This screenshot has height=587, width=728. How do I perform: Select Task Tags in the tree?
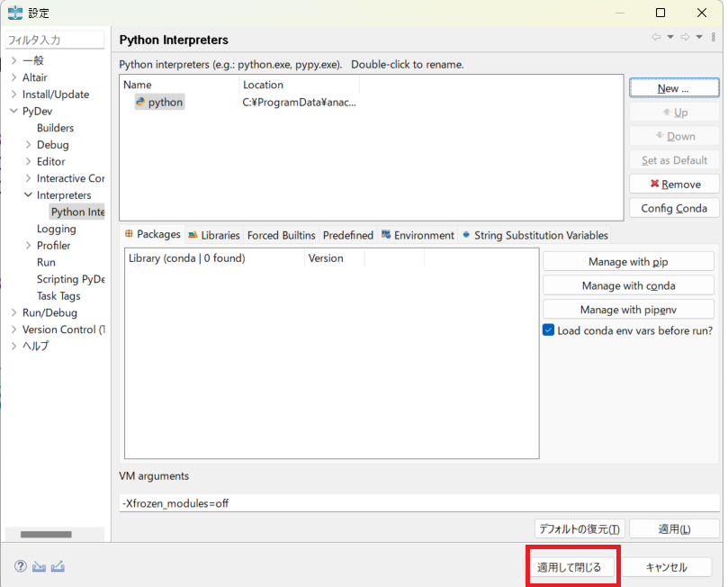point(58,296)
